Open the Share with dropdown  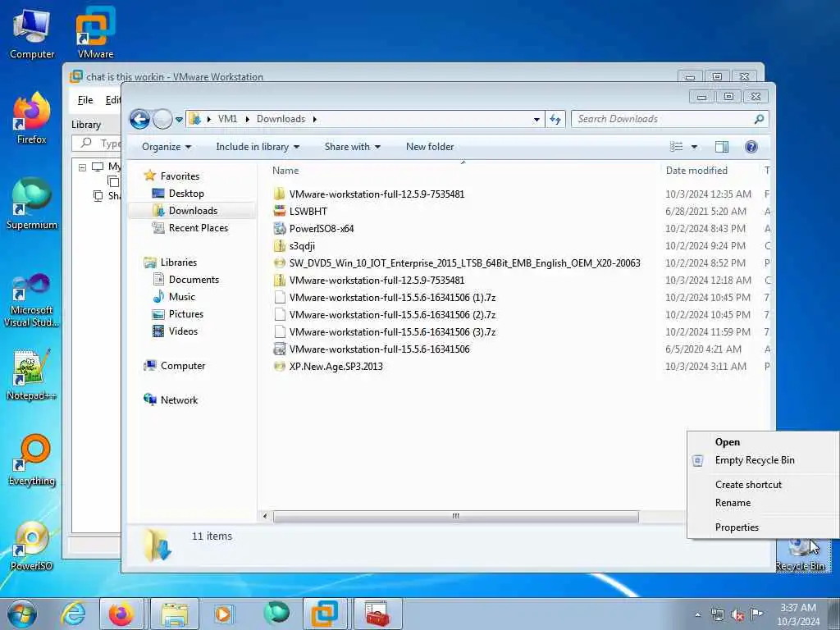[x=352, y=147]
